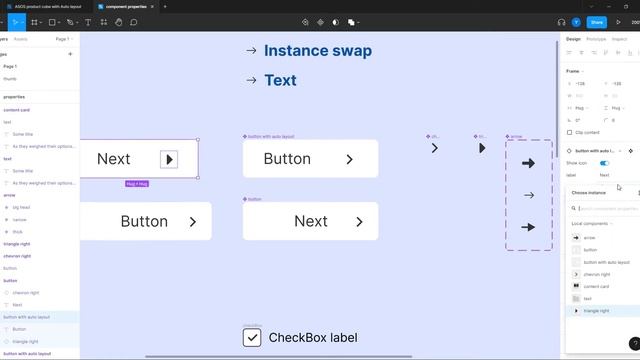Toggle the Show icon switch
Image resolution: width=640 pixels, height=360 pixels.
point(604,163)
